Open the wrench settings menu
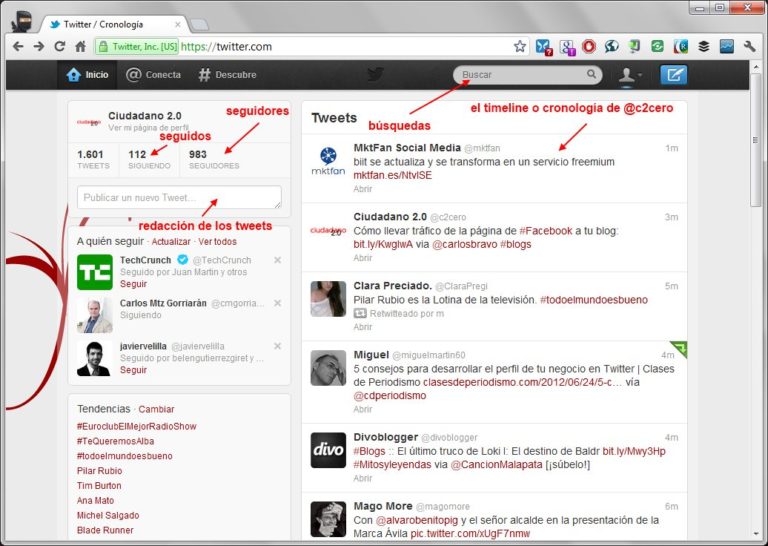The width and height of the screenshot is (768, 546). (749, 47)
